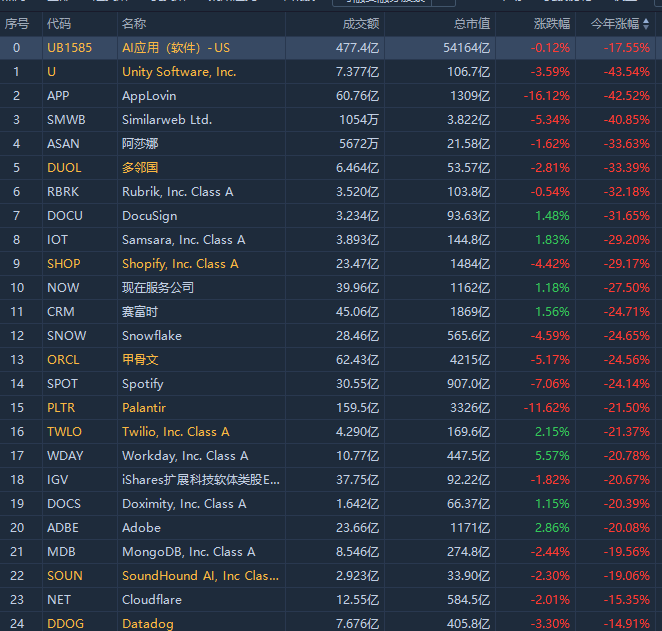
Task: Click ServiceNow's 1162亿 market cap value
Action: point(470,288)
